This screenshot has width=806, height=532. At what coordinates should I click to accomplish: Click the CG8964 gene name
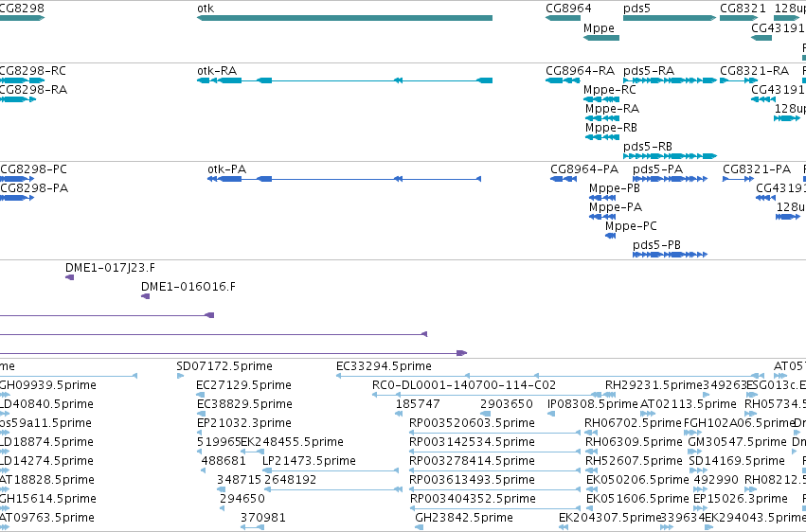[x=568, y=9]
